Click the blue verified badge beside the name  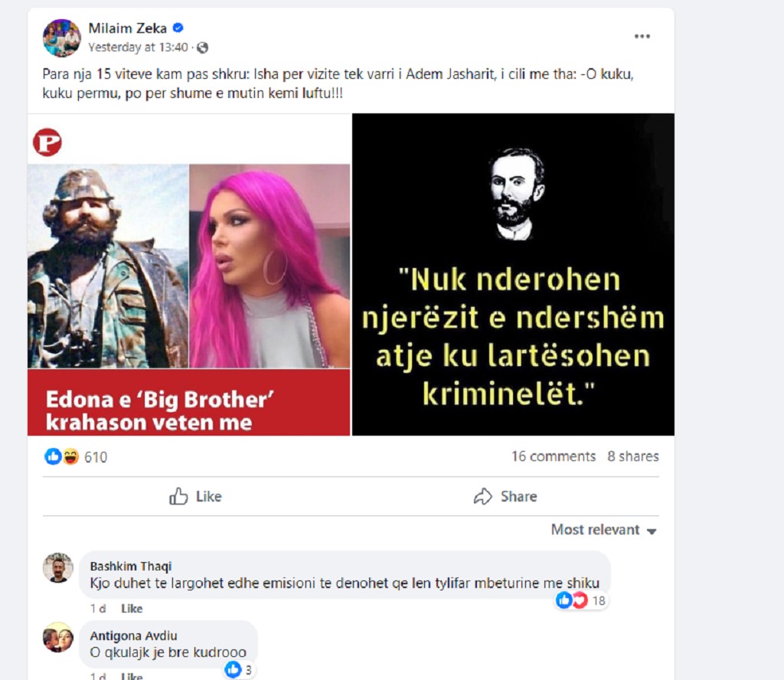[x=178, y=28]
